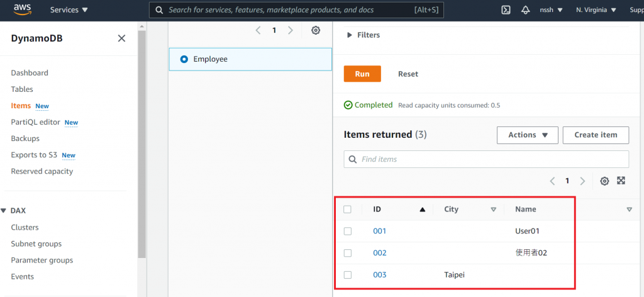The image size is (644, 297).
Task: Open Parameter groups page
Action: click(x=42, y=260)
